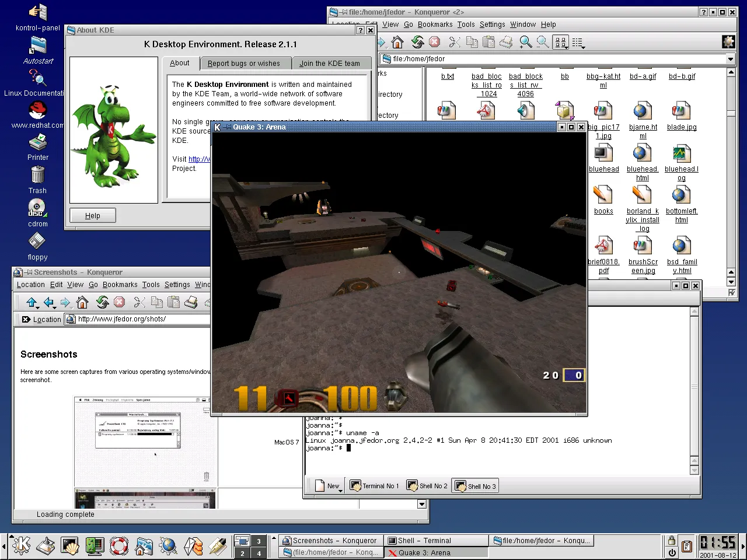
Task: Click Zoom In magnifier in file manager toolbar
Action: [526, 42]
